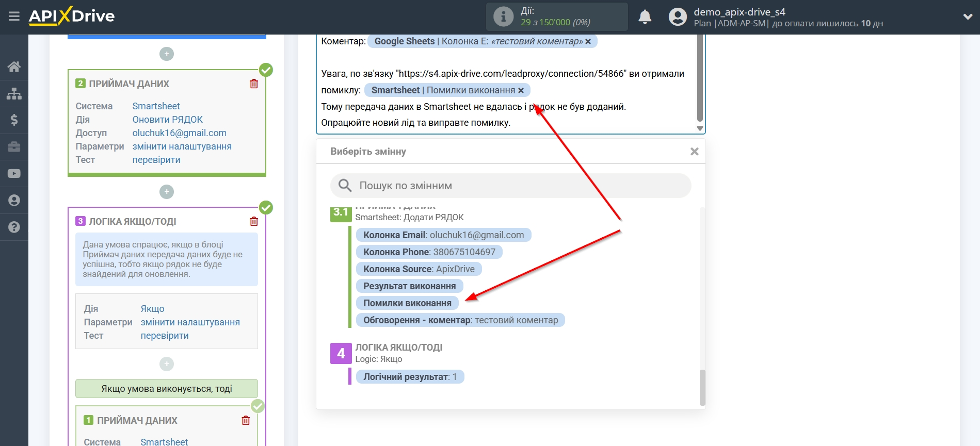Click the message area scroll down arrow

(700, 128)
